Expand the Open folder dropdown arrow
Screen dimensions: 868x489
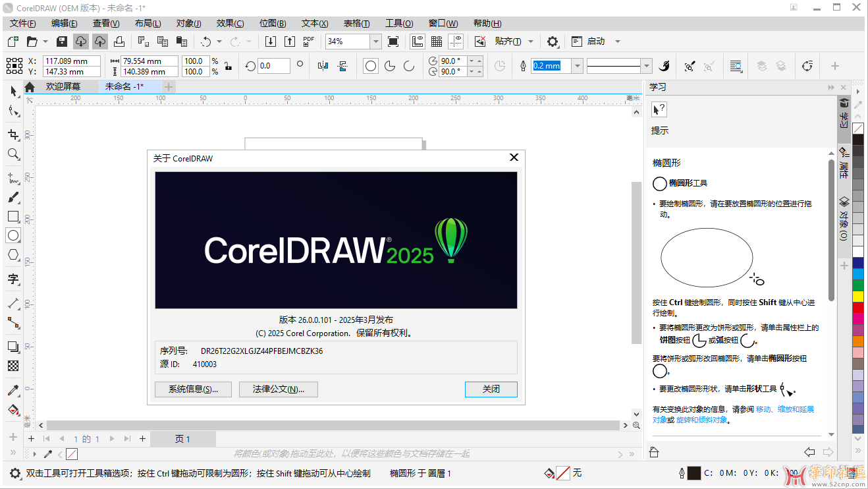click(45, 42)
